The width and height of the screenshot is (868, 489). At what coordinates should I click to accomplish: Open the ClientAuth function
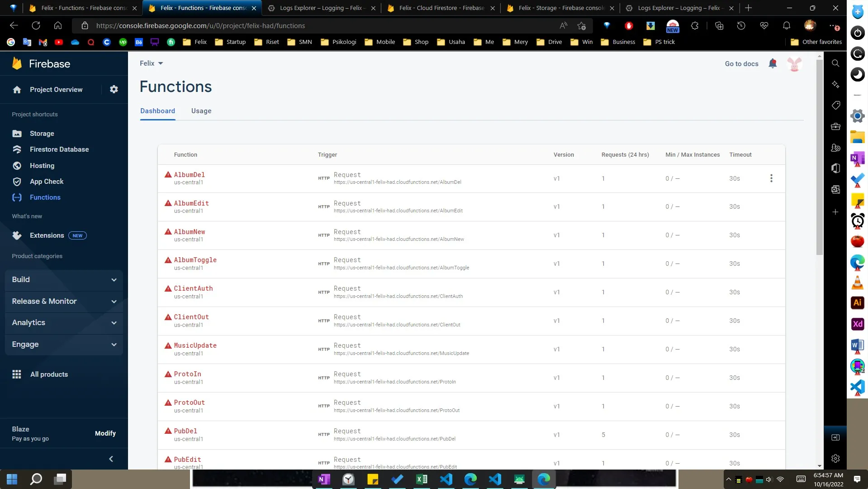(193, 288)
